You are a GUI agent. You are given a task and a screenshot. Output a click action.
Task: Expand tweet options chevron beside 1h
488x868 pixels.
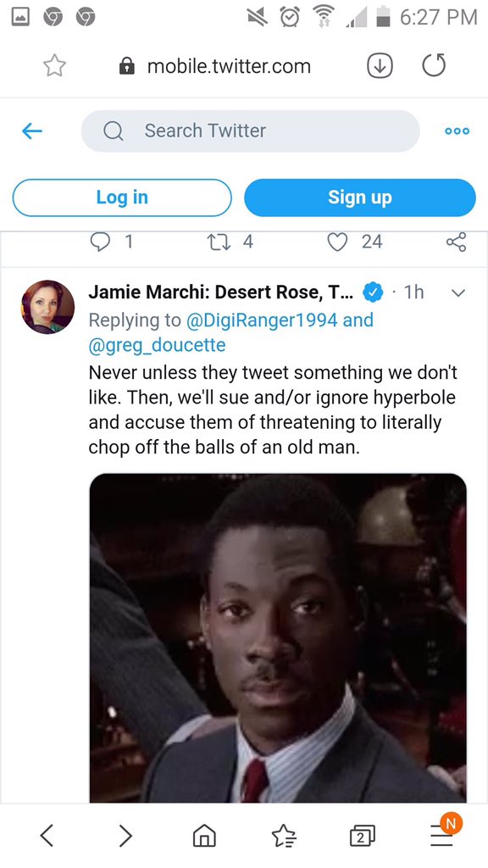(458, 294)
